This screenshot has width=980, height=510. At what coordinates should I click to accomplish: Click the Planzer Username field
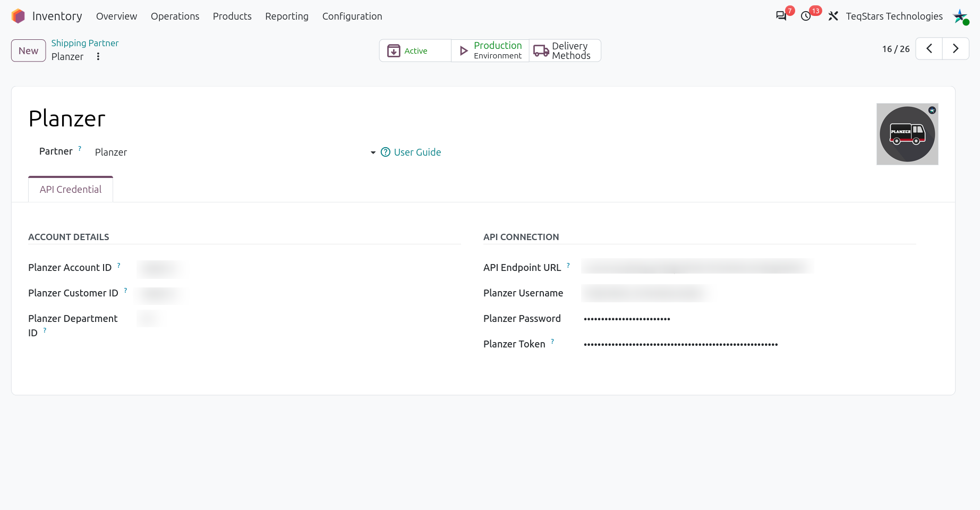749,293
